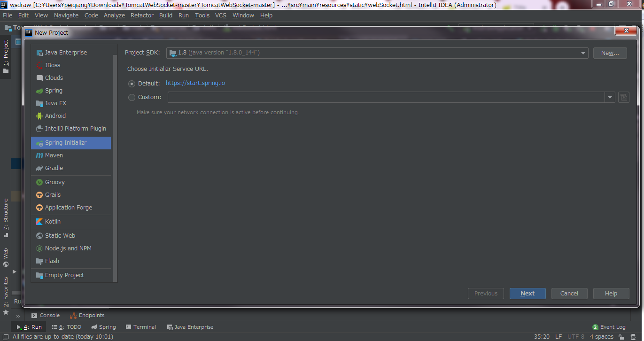
Task: Switch to the Console tab
Action: point(45,316)
